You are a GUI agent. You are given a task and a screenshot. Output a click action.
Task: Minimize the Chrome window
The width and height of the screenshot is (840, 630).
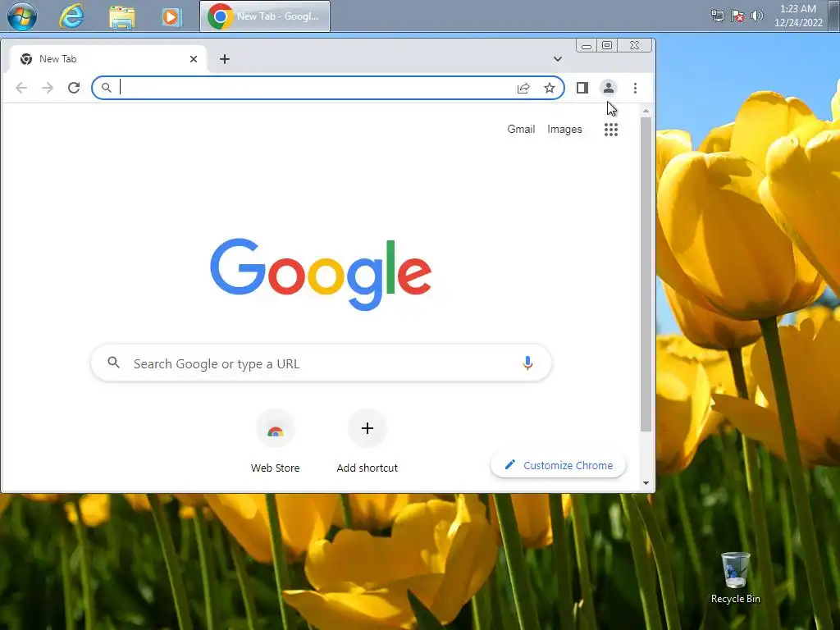point(587,46)
